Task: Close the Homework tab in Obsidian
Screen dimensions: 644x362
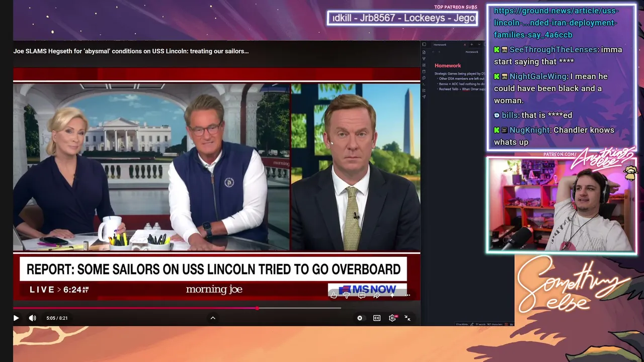Action: (464, 45)
